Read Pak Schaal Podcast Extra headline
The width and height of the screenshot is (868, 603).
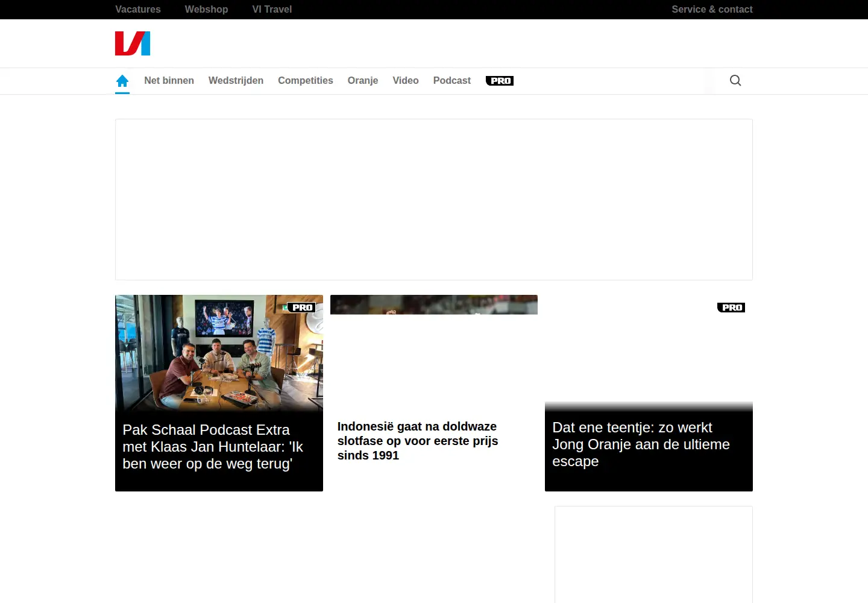pyautogui.click(x=213, y=447)
